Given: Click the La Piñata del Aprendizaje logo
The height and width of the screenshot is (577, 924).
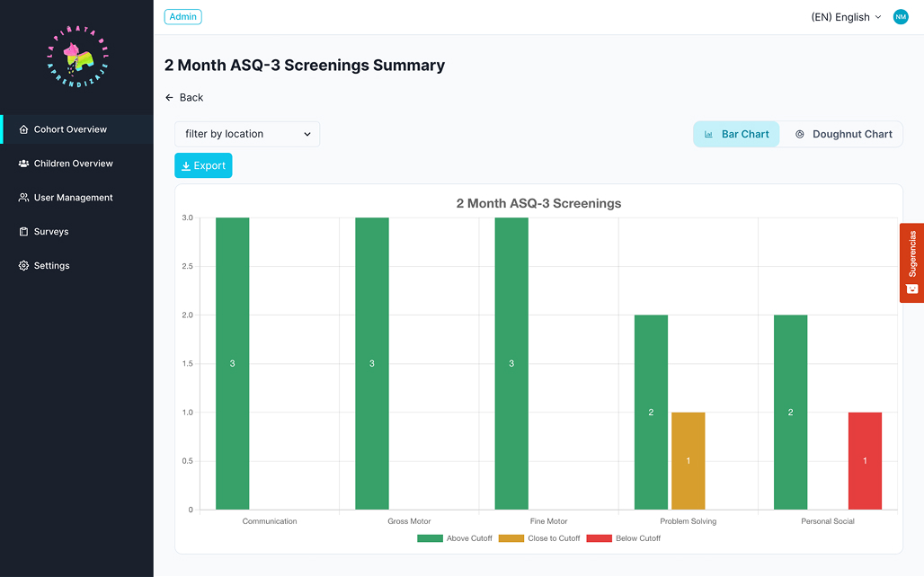Looking at the screenshot, I should (77, 56).
